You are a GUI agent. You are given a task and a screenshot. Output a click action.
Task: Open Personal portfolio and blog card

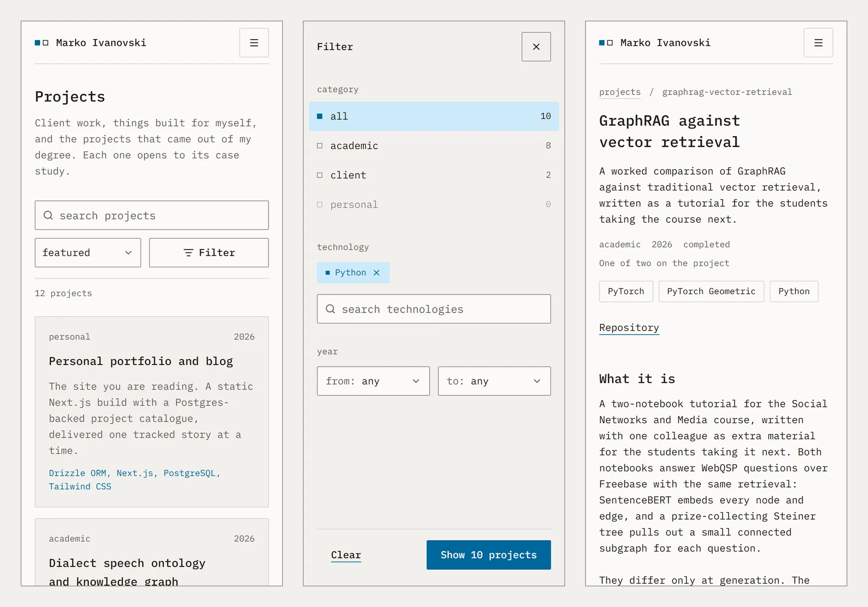point(152,412)
